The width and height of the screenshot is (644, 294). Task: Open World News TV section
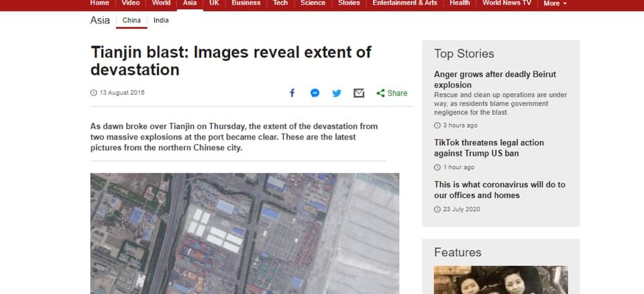tap(507, 3)
